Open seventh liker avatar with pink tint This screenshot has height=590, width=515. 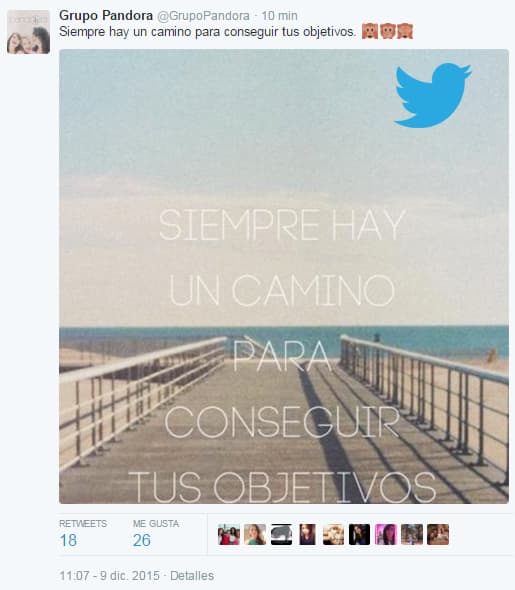[x=386, y=534]
